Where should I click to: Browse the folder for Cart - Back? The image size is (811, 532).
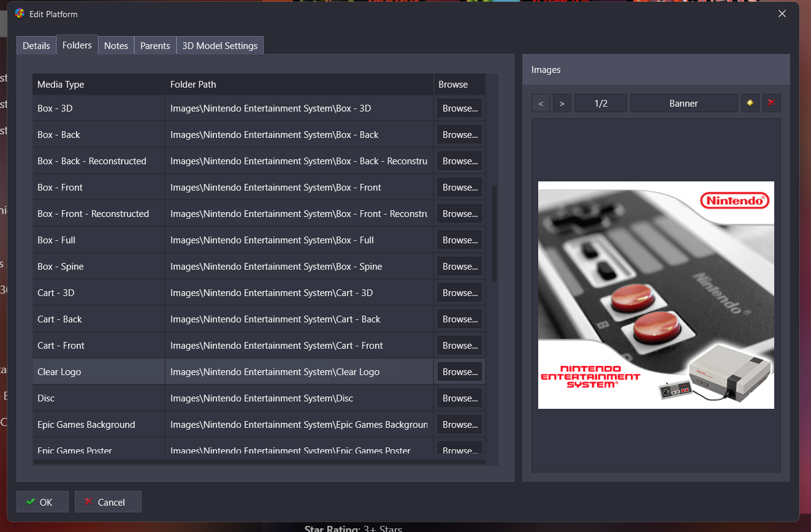tap(460, 319)
